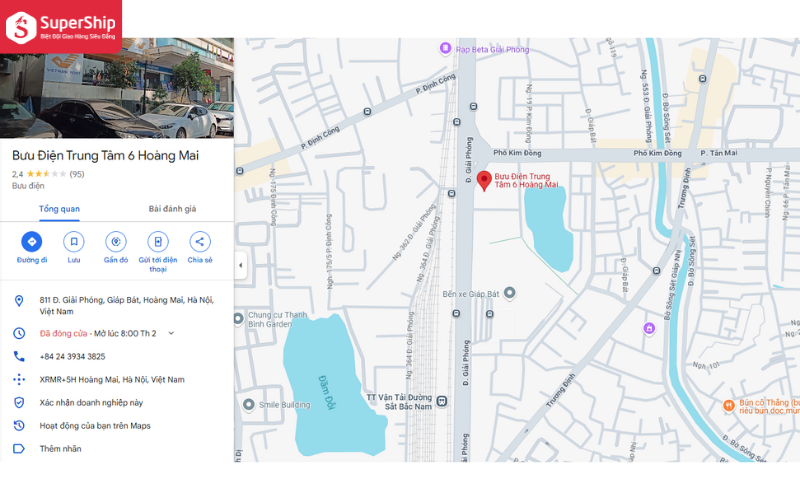The width and height of the screenshot is (800, 500).
Task: Click Phố Kim Đồng street label near Giải Phóng
Action: tap(517, 153)
